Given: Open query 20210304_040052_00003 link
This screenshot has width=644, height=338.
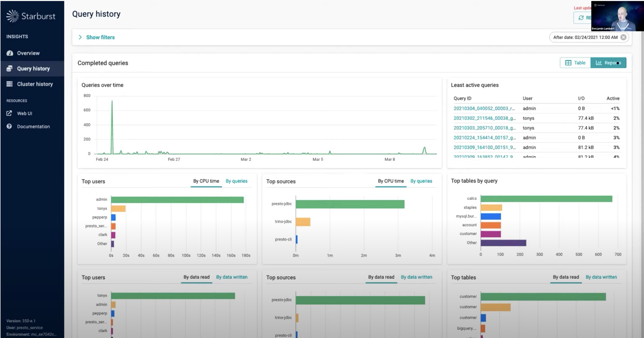Looking at the screenshot, I should [x=484, y=109].
